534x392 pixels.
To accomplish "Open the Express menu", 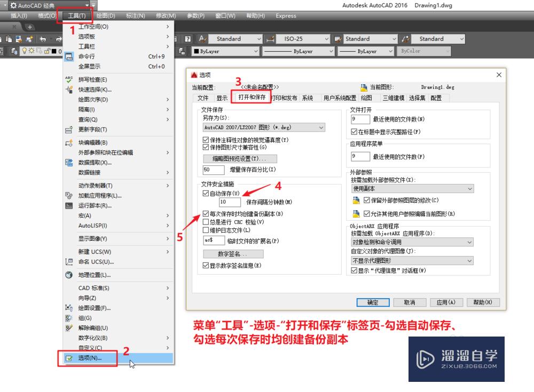I will click(x=286, y=16).
